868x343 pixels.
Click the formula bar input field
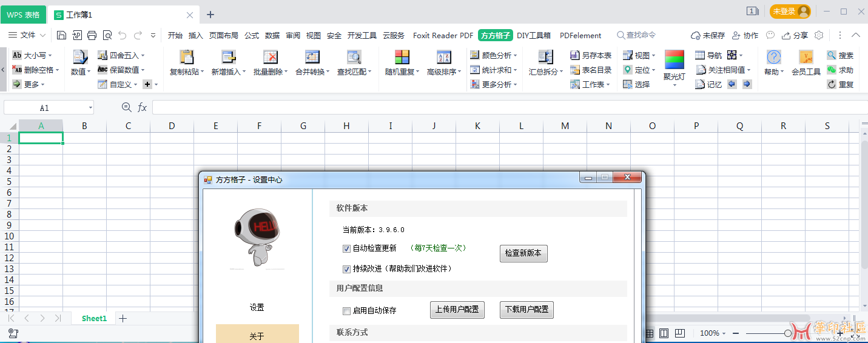510,107
